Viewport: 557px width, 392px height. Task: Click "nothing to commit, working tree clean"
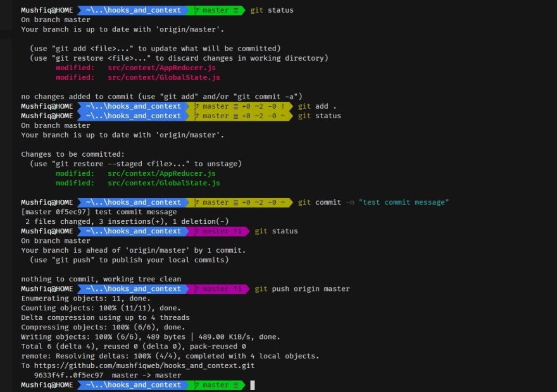tap(101, 279)
